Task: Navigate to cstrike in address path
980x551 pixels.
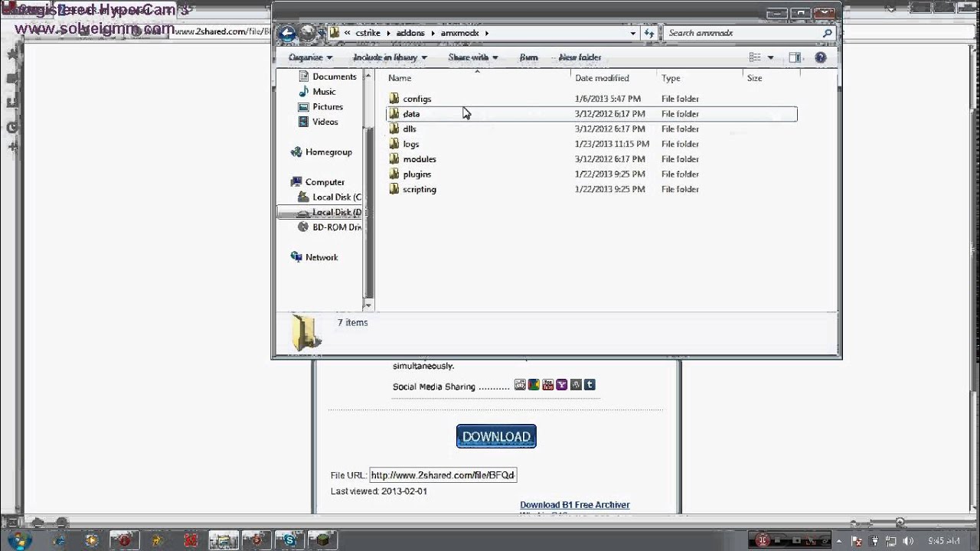Action: pos(368,33)
